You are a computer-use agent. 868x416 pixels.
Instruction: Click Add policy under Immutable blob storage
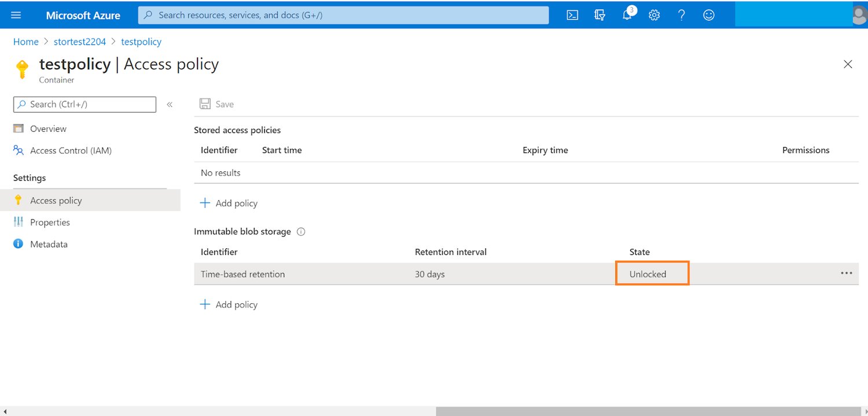(x=229, y=304)
